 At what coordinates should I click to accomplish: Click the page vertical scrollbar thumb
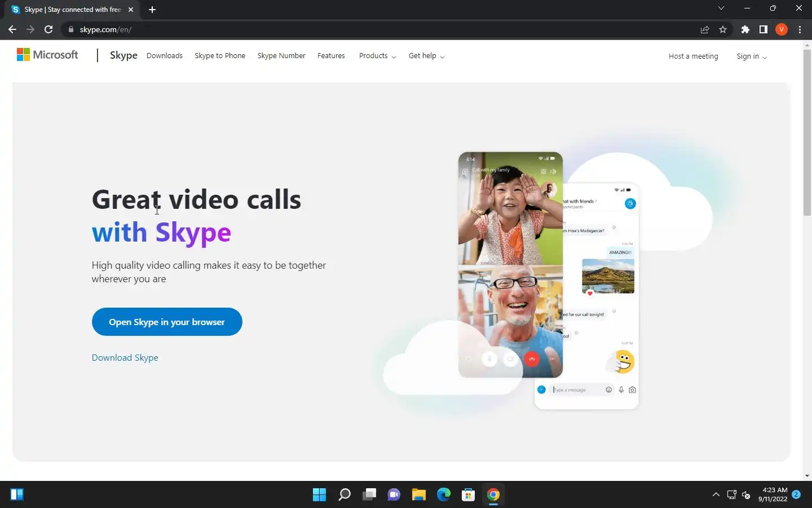(807, 133)
